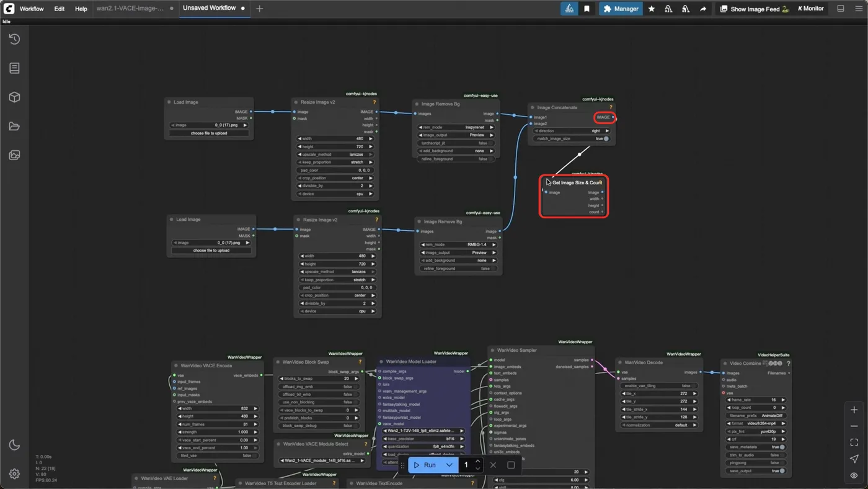Open the Run button dropdown arrow
The image size is (868, 489).
pyautogui.click(x=449, y=465)
